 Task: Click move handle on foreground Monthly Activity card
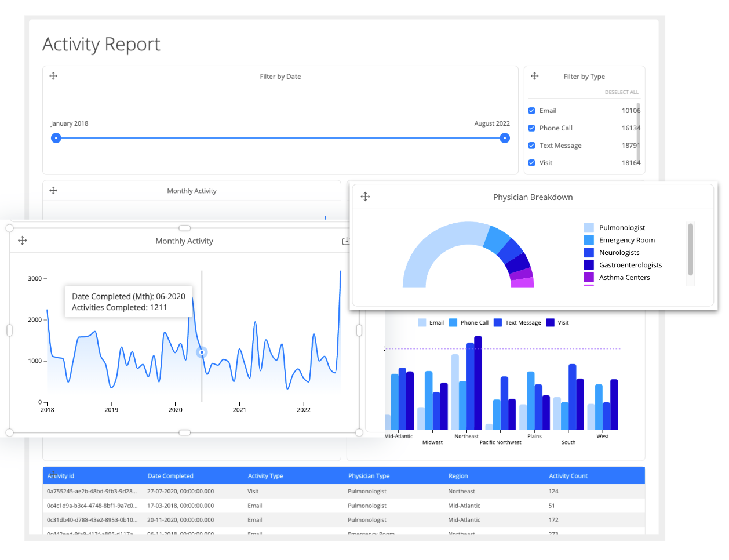[23, 240]
